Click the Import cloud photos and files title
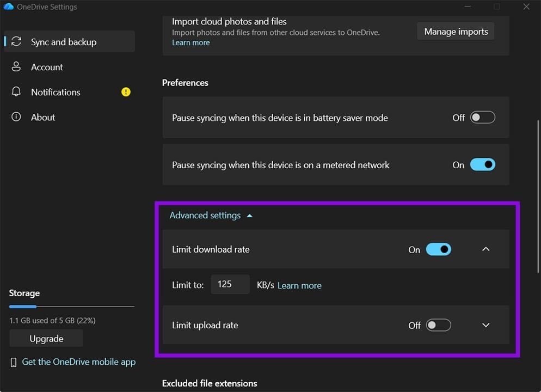The width and height of the screenshot is (541, 392). click(229, 21)
